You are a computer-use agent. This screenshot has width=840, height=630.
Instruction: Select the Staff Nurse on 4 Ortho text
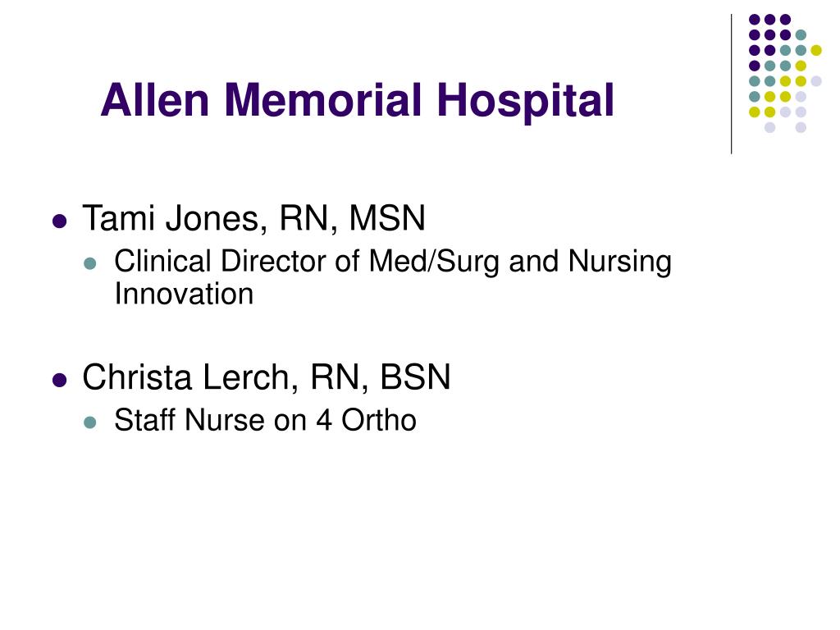pos(265,420)
